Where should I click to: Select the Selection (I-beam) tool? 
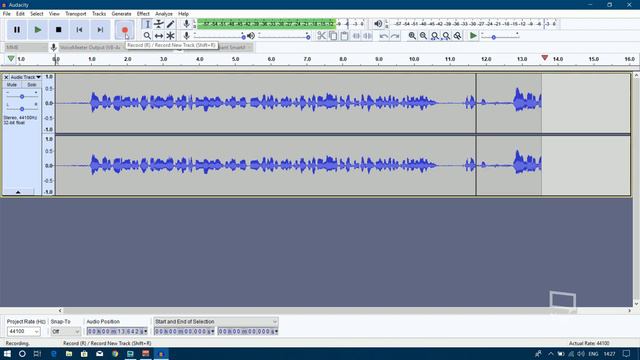pyautogui.click(x=147, y=24)
